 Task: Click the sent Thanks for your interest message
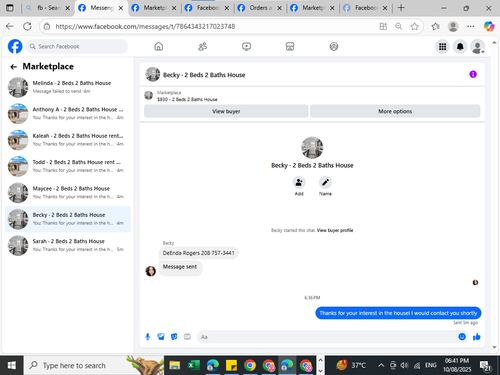[398, 313]
